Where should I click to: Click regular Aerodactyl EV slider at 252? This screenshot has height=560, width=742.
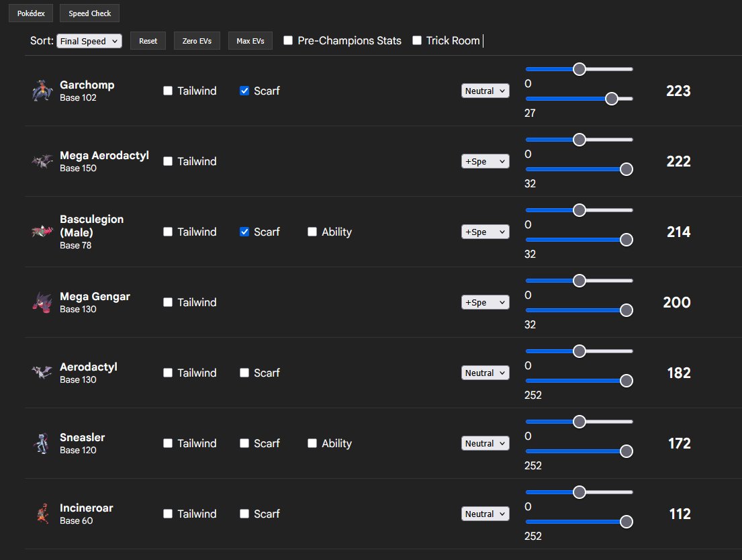coord(626,381)
